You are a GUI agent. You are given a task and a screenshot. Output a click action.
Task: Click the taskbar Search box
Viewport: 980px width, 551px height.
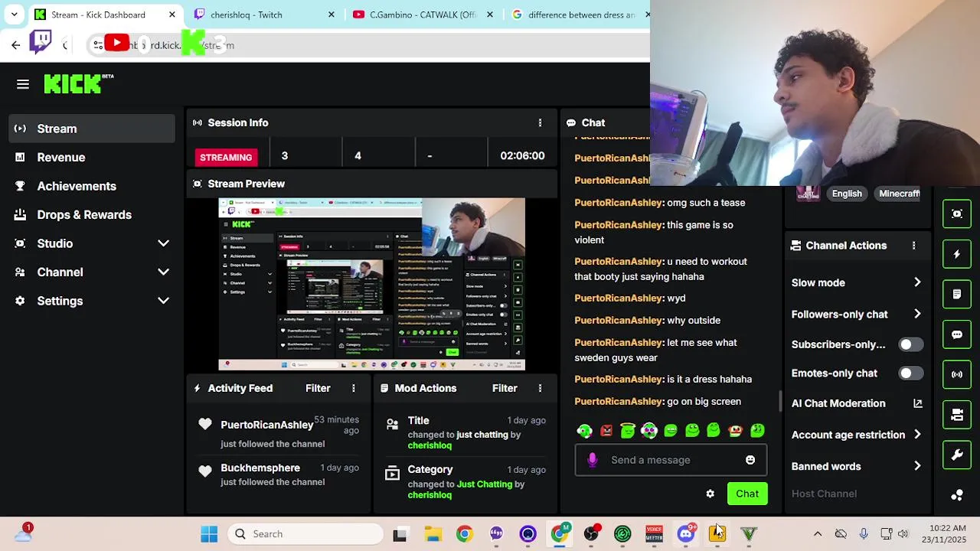coord(305,533)
